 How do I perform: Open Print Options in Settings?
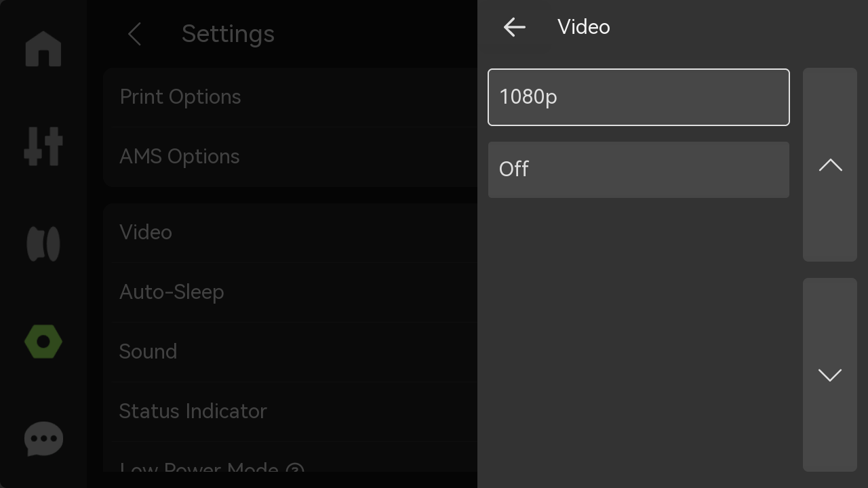point(290,97)
